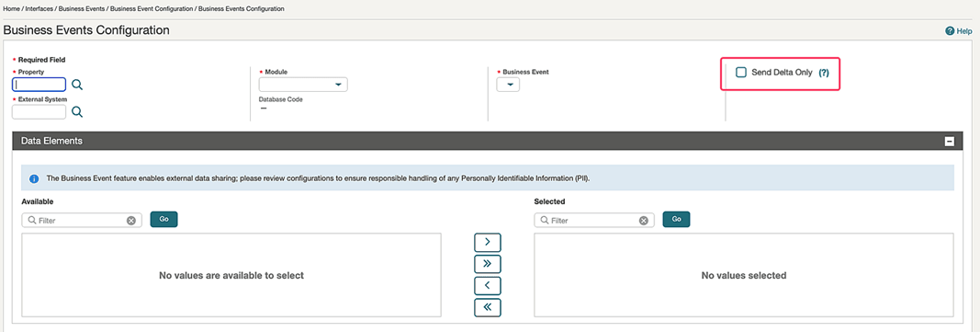The width and height of the screenshot is (980, 332).
Task: Go to Home in breadcrumb
Action: pyautogui.click(x=11, y=9)
